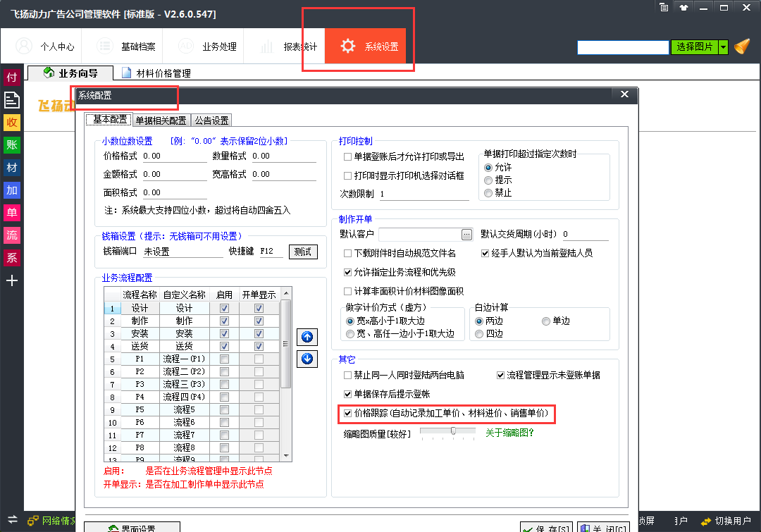Click the 关于缩略图? link
This screenshot has height=532, width=761.
point(509,433)
